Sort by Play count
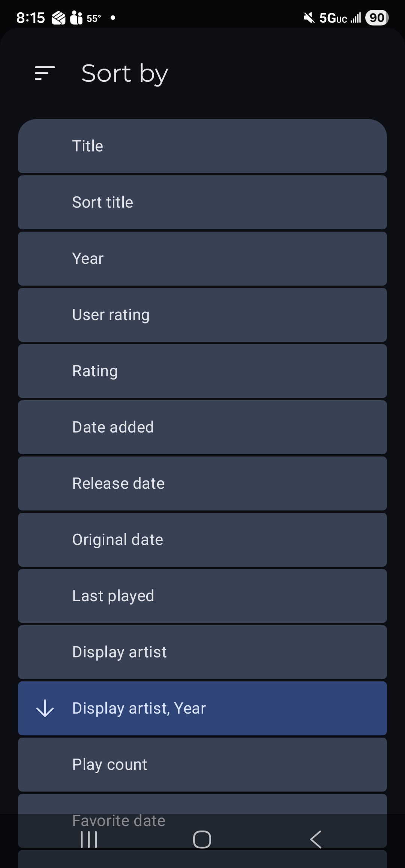 point(202,765)
